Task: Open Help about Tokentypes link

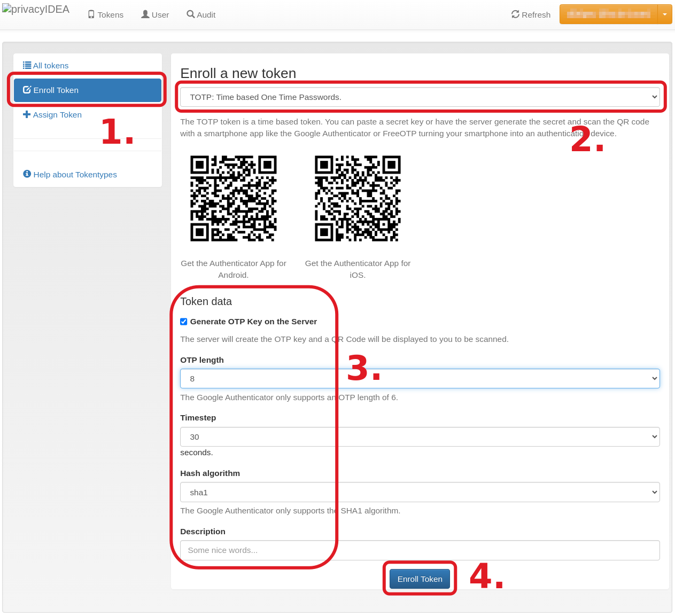Action: coord(75,175)
